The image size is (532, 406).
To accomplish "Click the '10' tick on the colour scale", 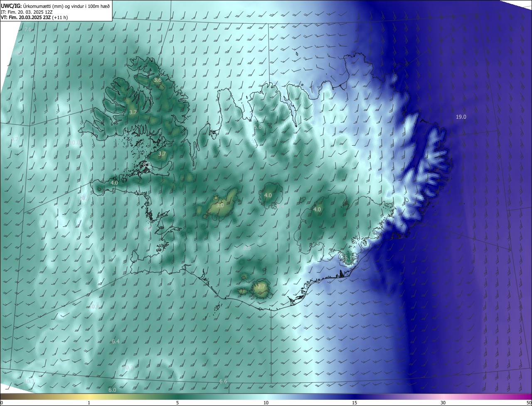I will coord(266,403).
